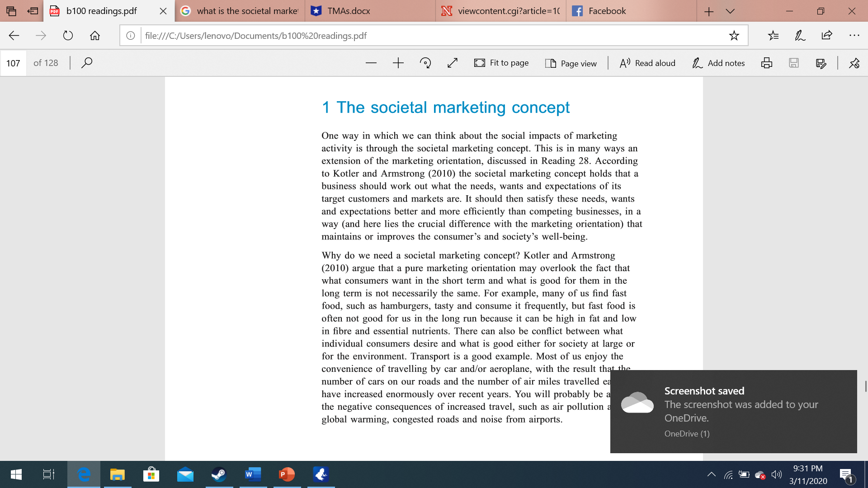Screen dimensions: 868x488
Task: Click the PDF page number field
Action: coord(13,63)
